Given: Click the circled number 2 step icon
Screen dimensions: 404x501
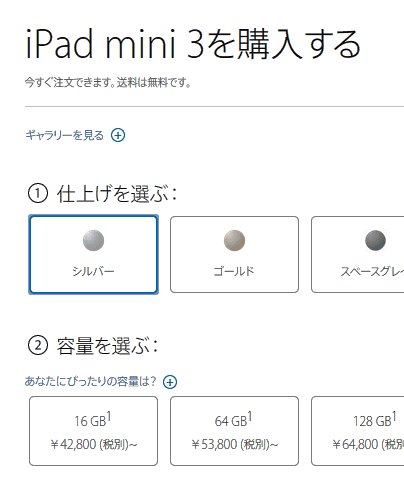Looking at the screenshot, I should click(38, 345).
